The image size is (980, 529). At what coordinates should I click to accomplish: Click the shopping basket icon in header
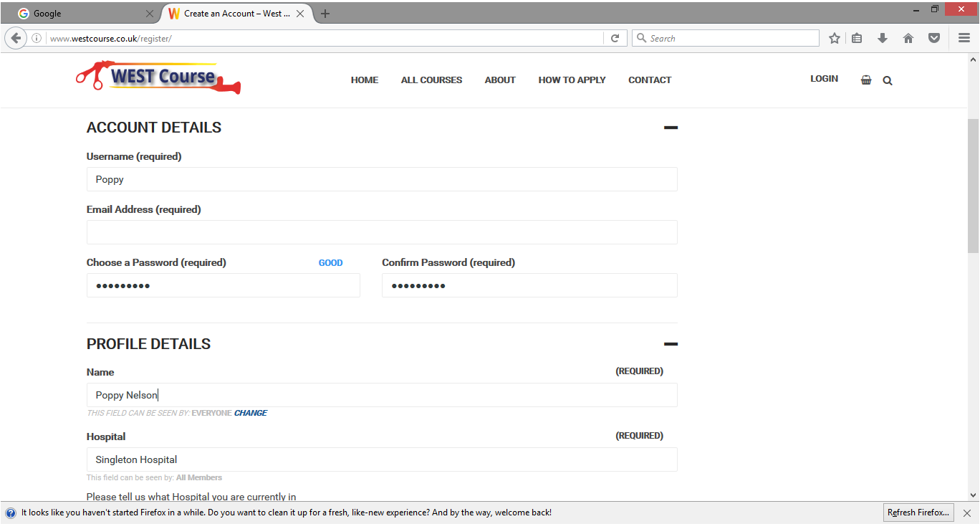tap(866, 80)
